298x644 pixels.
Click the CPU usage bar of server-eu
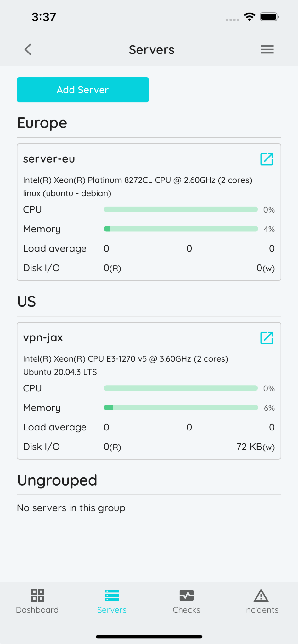180,209
